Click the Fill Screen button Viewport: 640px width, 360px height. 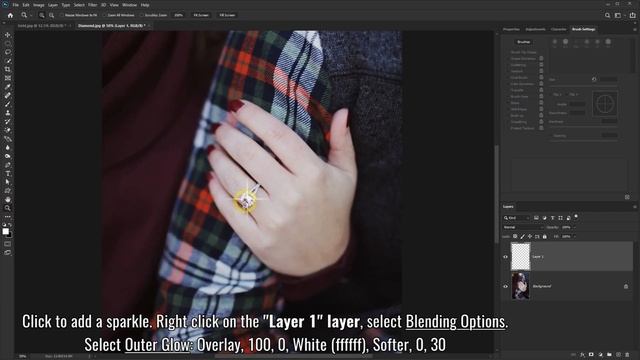click(x=227, y=15)
